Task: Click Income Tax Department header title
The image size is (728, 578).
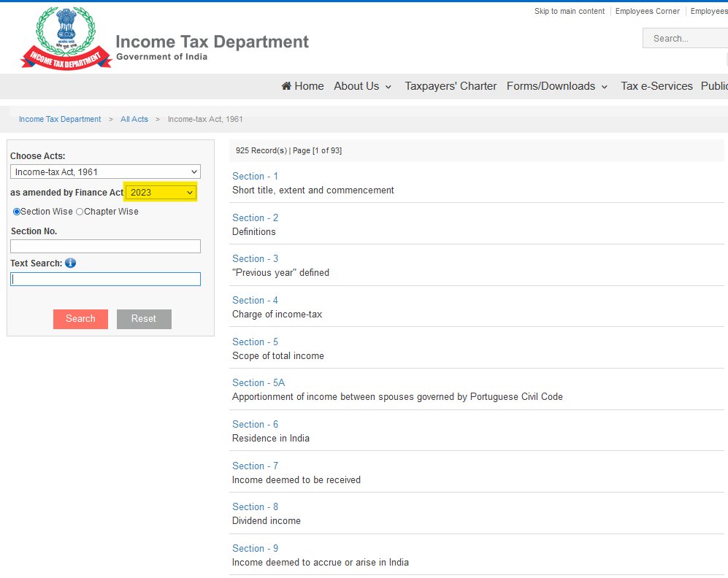Action: tap(212, 42)
